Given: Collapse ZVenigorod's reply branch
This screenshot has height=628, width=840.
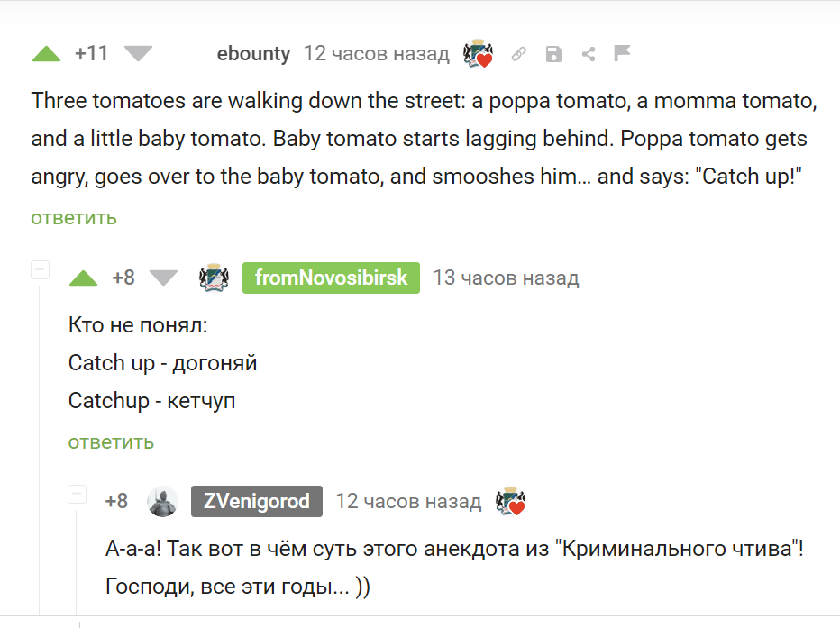Looking at the screenshot, I should point(77,494).
